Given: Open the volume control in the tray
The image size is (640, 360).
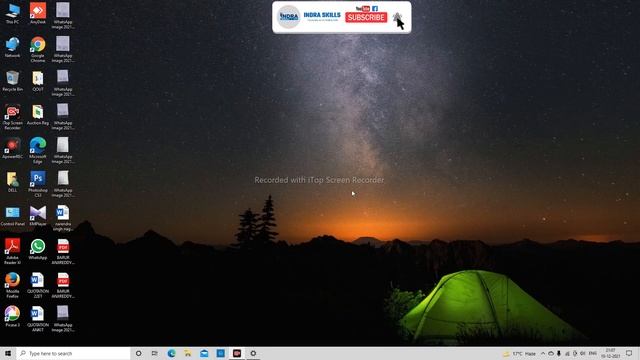Looking at the screenshot, I should [583, 353].
